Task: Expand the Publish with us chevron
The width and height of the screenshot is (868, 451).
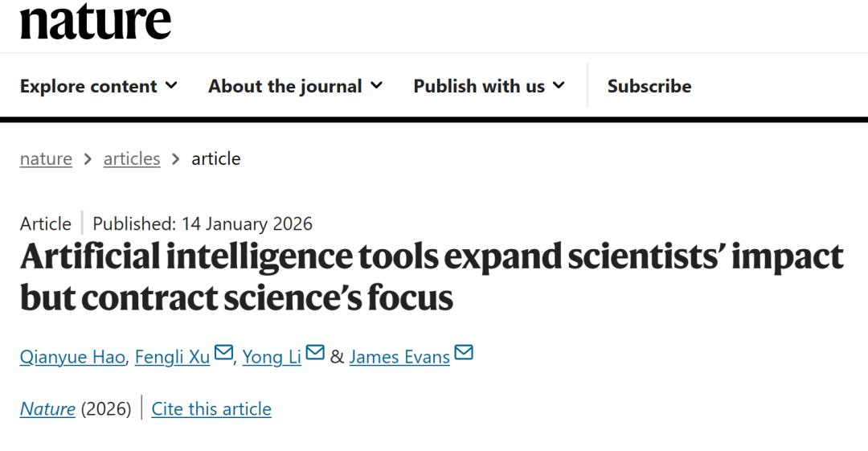Action: click(559, 85)
